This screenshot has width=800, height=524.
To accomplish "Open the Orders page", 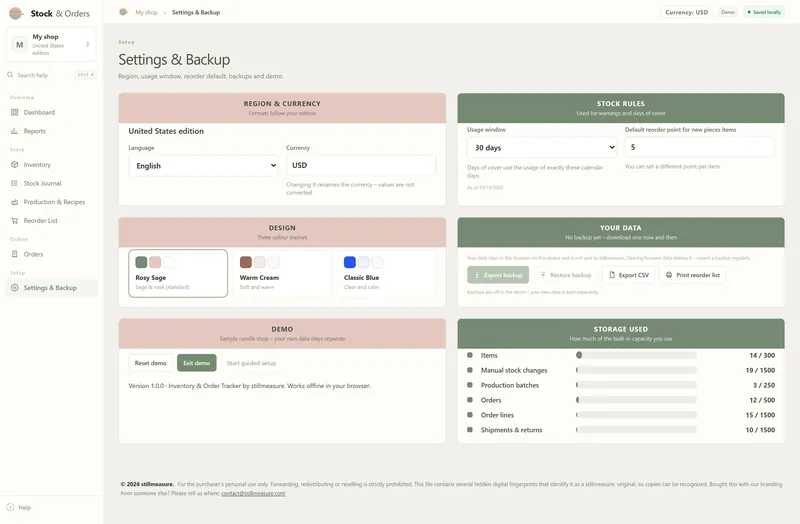I will pyautogui.click(x=51, y=254).
